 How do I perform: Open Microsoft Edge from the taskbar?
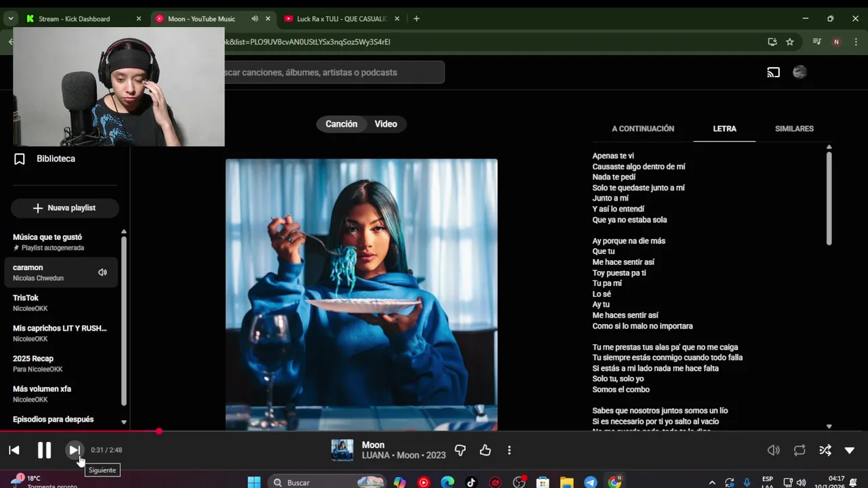pyautogui.click(x=448, y=483)
